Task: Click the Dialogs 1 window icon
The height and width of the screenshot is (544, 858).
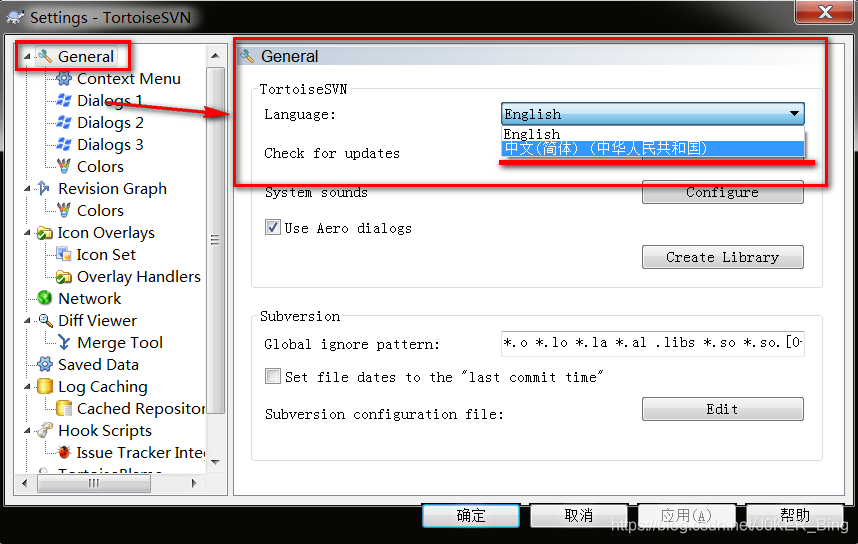Action: [x=64, y=100]
